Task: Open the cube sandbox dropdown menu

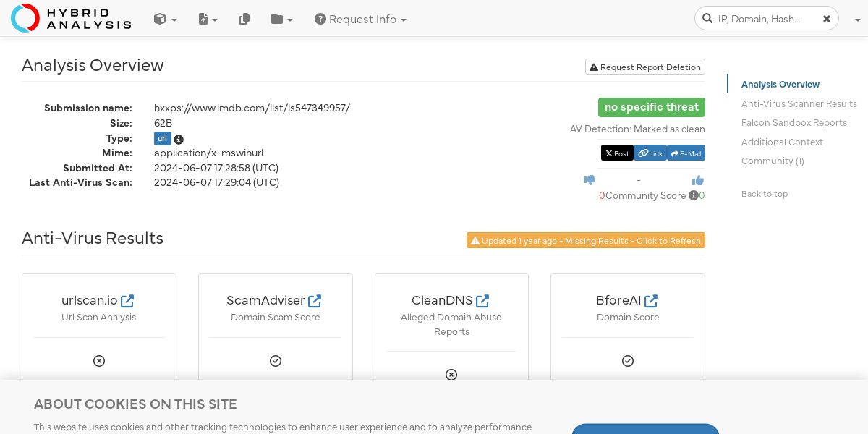Action: pos(166,20)
